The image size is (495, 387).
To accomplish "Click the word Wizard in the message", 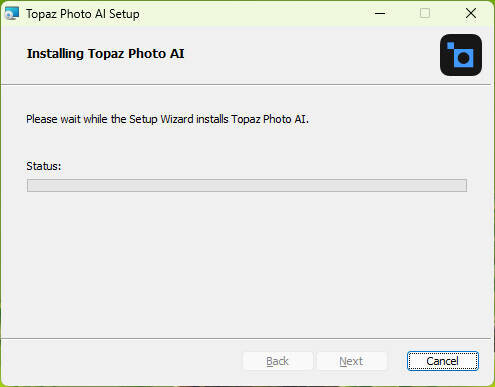I will pos(177,119).
